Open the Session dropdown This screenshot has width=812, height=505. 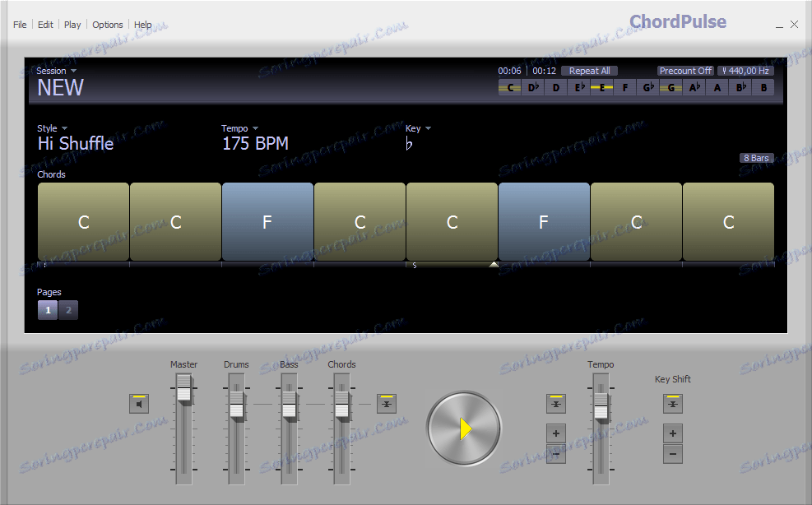pos(55,71)
